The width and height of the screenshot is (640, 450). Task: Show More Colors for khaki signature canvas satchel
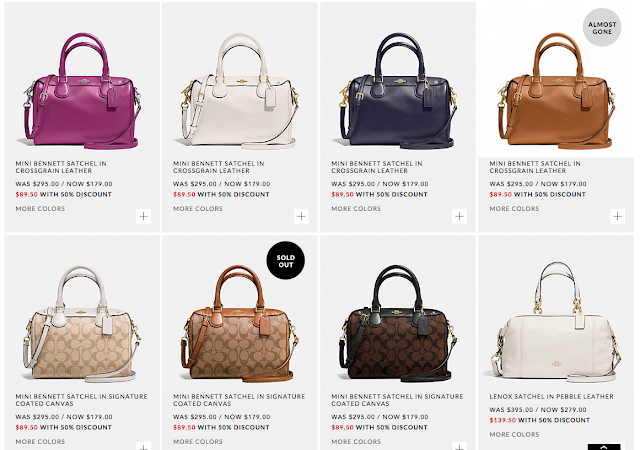[40, 441]
